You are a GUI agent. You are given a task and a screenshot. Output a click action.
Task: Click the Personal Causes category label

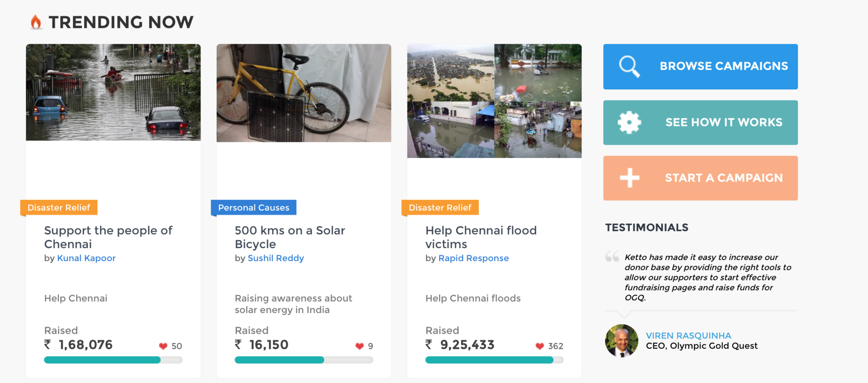coord(253,207)
